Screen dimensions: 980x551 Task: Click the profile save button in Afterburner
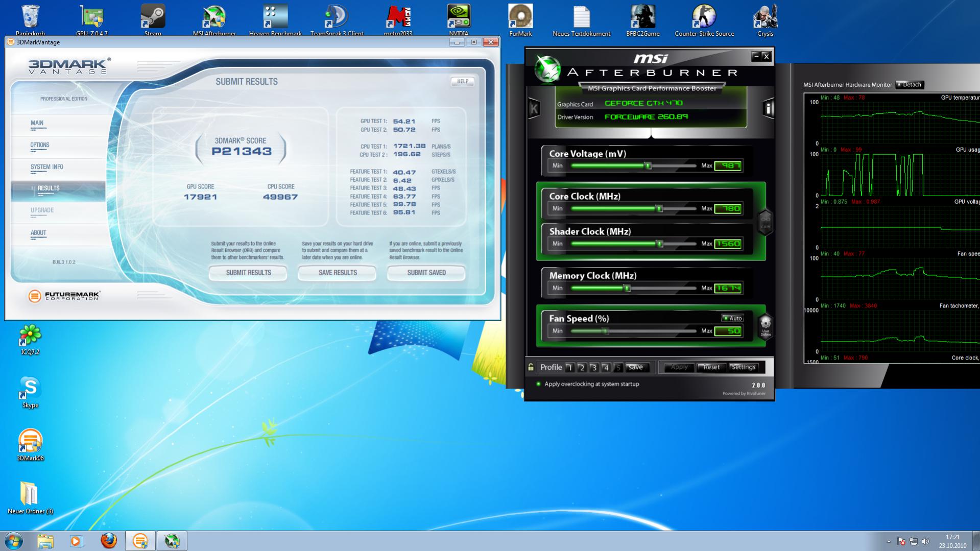[x=636, y=367]
